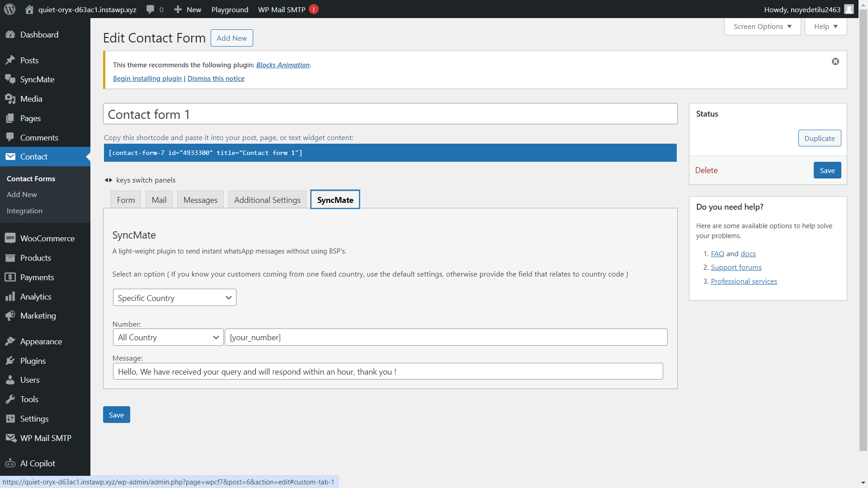The width and height of the screenshot is (868, 488).
Task: Click the Message text field
Action: tap(387, 371)
